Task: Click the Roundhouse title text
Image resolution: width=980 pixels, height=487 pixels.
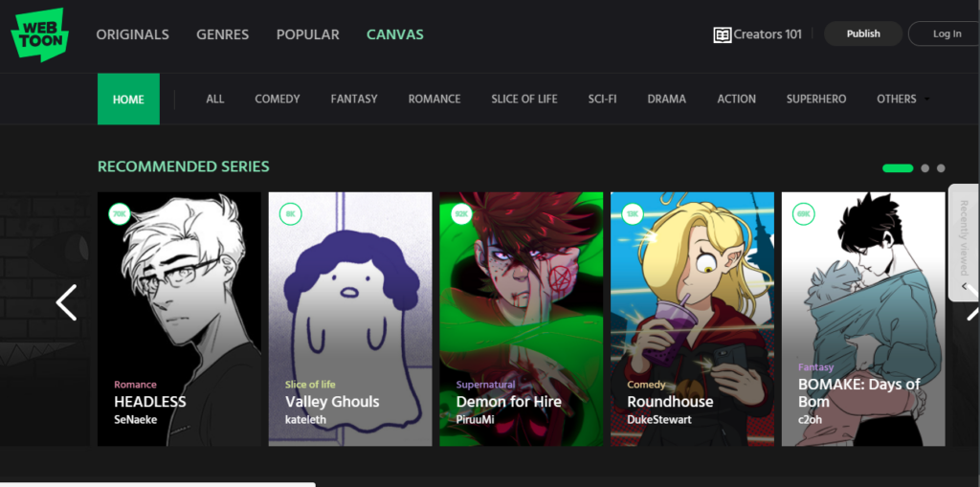Action: (670, 401)
